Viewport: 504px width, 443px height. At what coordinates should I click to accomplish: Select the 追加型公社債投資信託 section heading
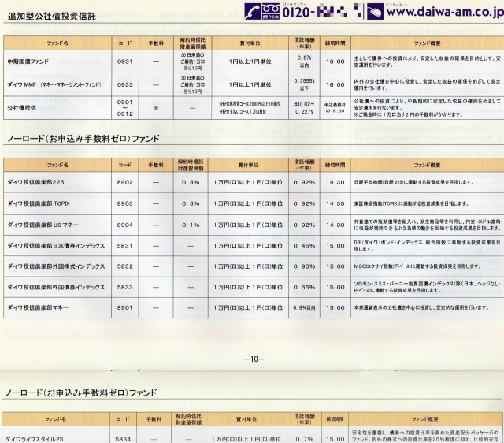pos(52,16)
